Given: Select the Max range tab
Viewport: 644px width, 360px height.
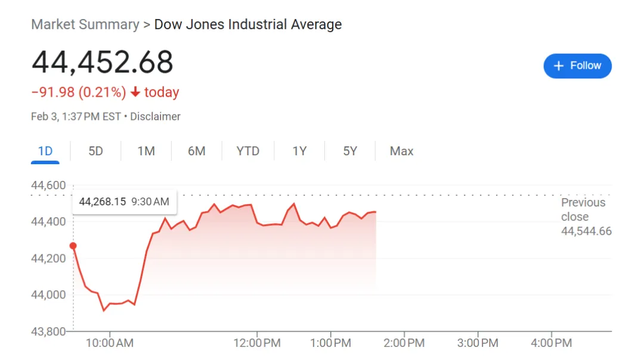Looking at the screenshot, I should pyautogui.click(x=401, y=151).
